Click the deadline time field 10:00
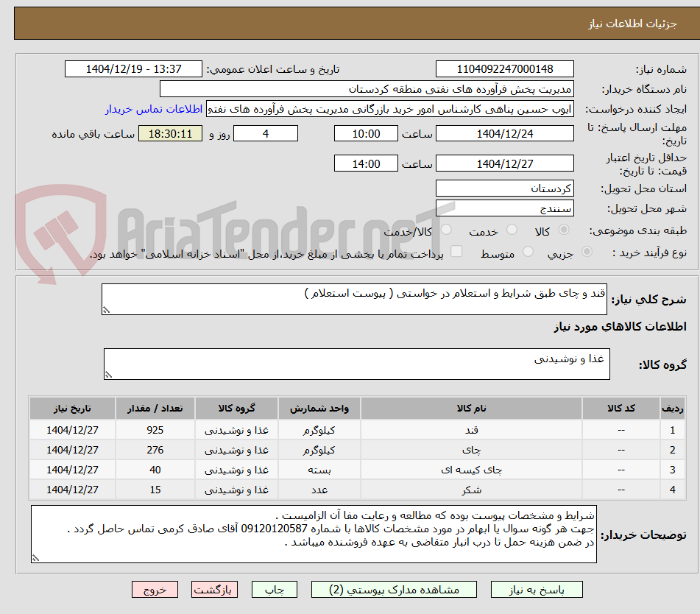Viewport: 700px width, 614px height. pyautogui.click(x=366, y=133)
